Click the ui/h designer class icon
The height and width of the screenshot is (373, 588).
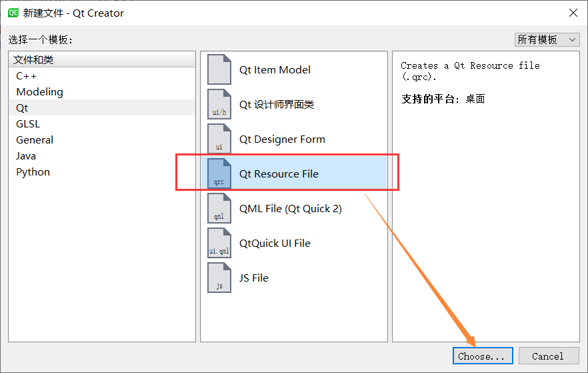click(x=219, y=104)
